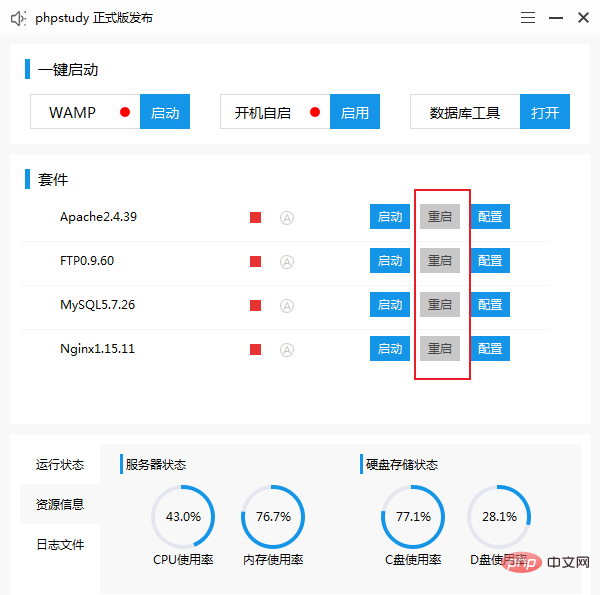Start MySQL5.7.26 service

390,305
